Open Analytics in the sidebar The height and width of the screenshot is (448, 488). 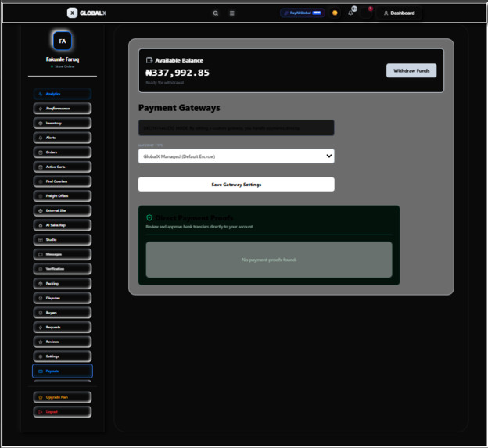click(x=63, y=94)
